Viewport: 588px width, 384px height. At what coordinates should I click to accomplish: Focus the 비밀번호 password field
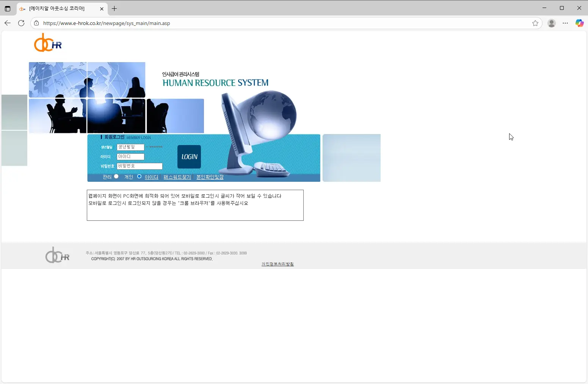pyautogui.click(x=140, y=166)
